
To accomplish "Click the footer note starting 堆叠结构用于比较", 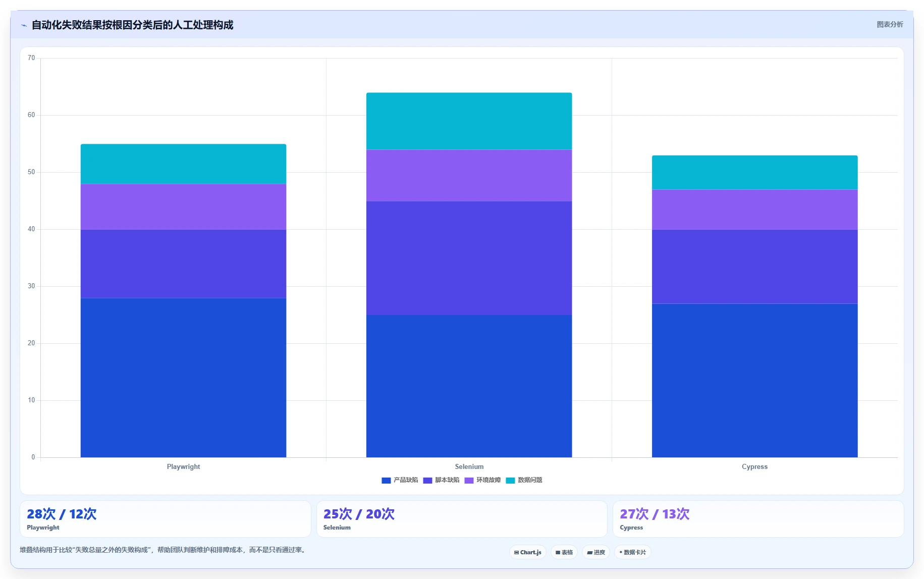I will 164,550.
